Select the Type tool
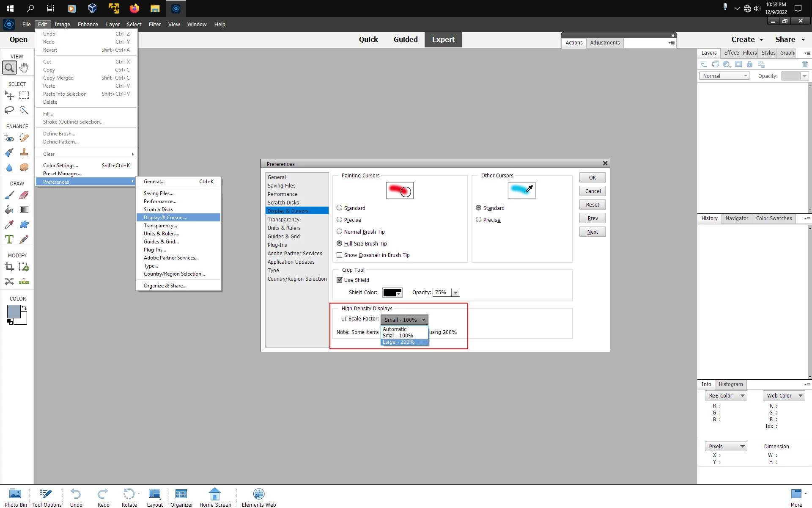 9,239
